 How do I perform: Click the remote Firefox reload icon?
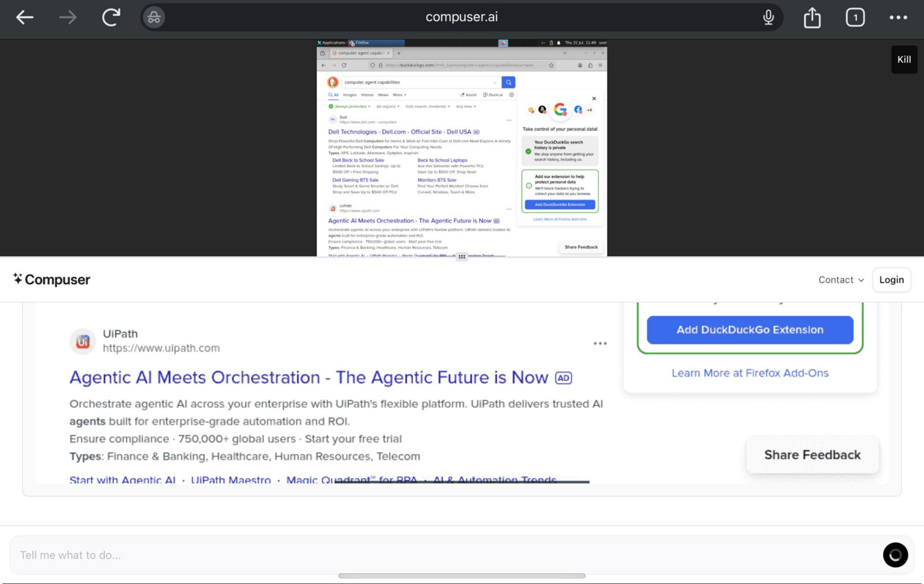point(344,65)
